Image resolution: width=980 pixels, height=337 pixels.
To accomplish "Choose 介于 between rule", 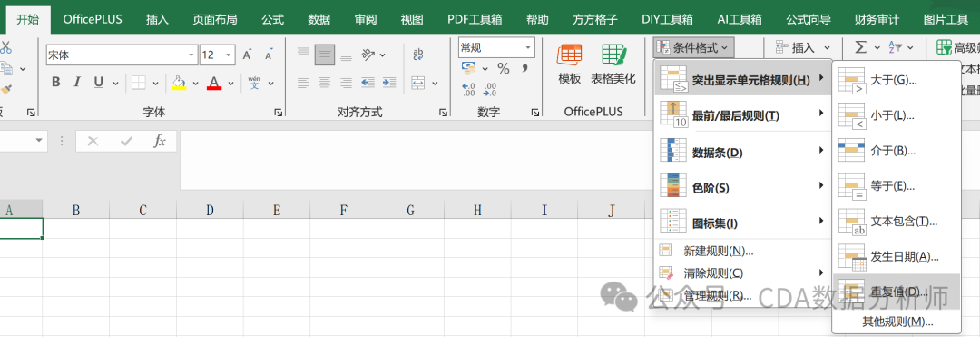I will (897, 150).
